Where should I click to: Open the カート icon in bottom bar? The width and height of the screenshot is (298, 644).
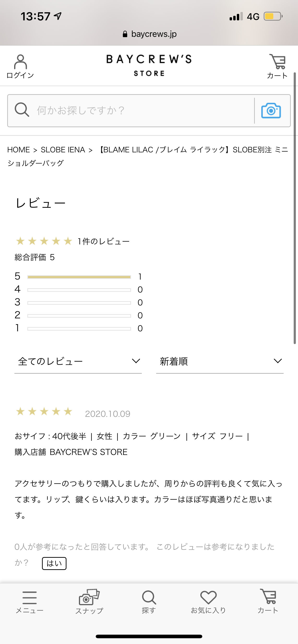(x=268, y=597)
